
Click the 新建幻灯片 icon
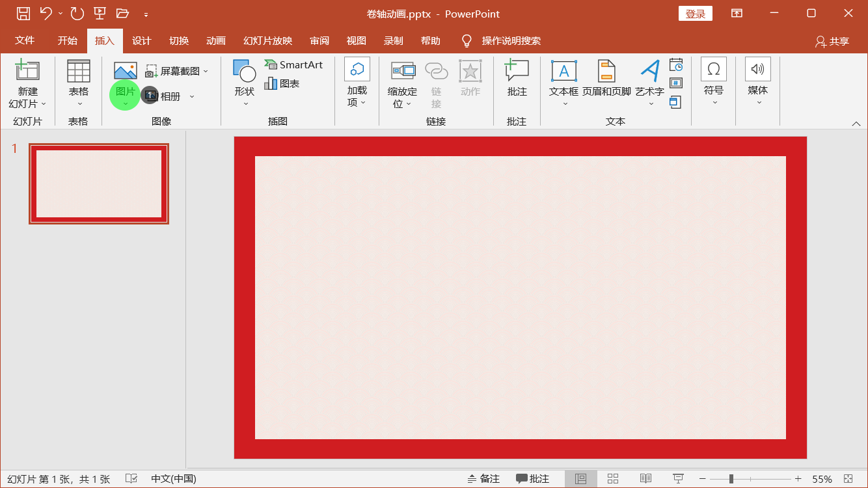point(27,70)
